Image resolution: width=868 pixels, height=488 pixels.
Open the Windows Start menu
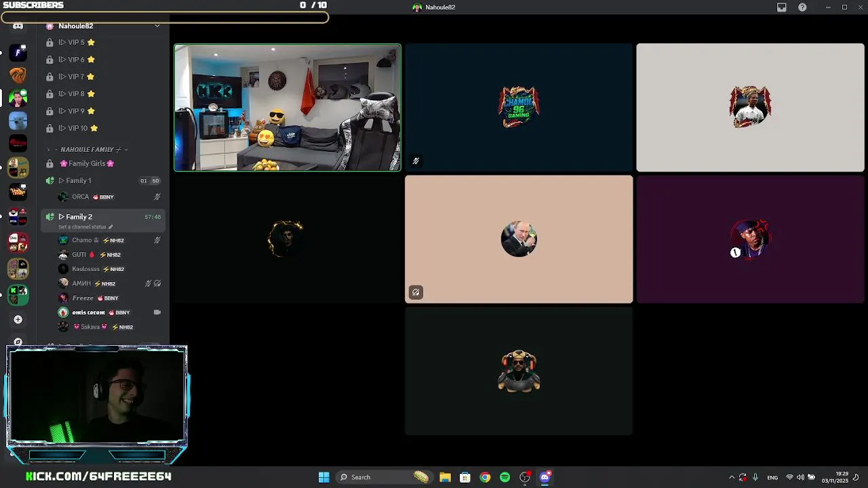point(324,477)
